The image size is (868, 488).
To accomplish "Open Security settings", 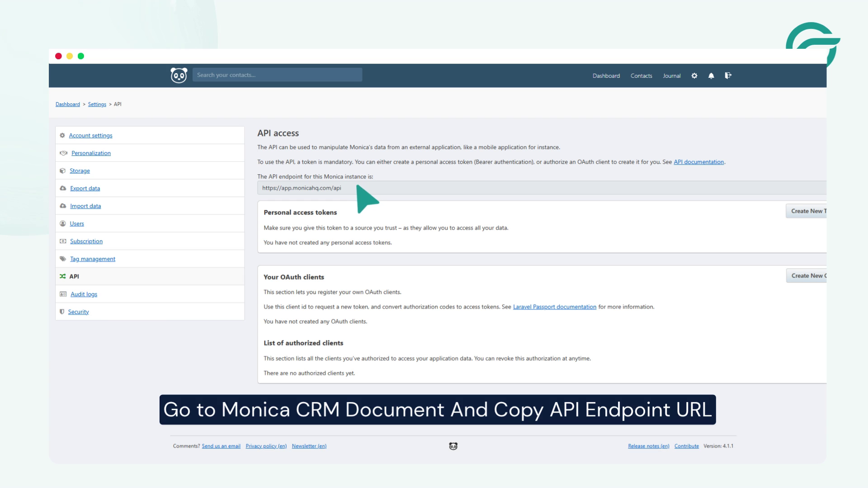I will point(78,311).
